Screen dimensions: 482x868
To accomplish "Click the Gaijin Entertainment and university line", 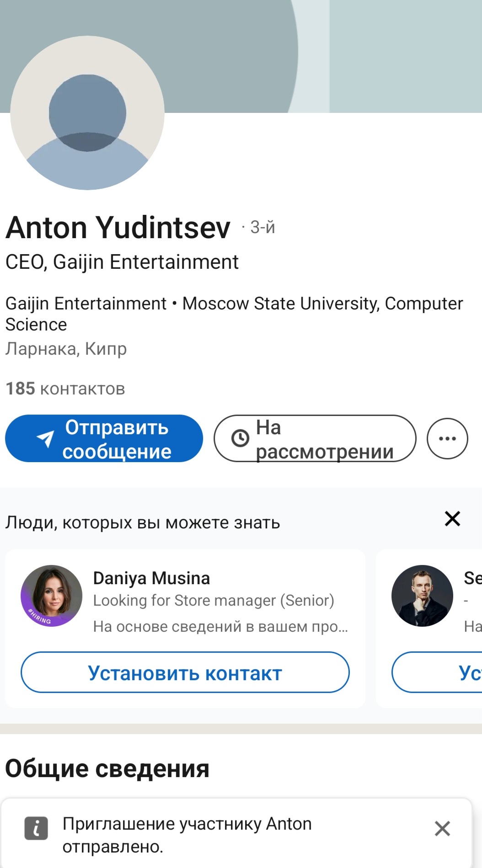I will pos(234,314).
